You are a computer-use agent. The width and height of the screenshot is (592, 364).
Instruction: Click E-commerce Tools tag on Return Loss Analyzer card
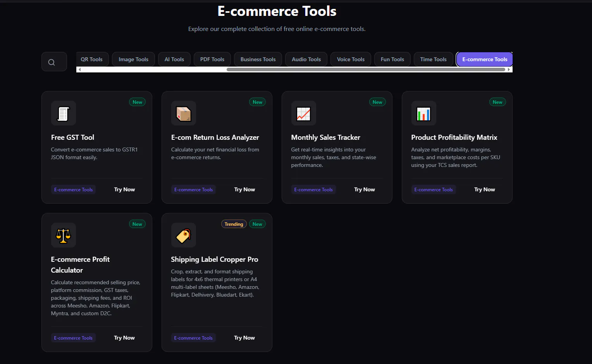[194, 189]
